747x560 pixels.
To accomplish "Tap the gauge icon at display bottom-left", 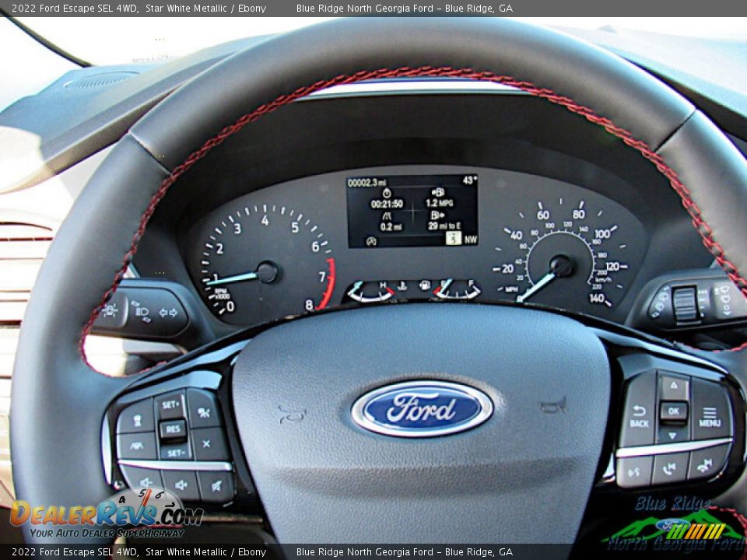I will point(371,241).
